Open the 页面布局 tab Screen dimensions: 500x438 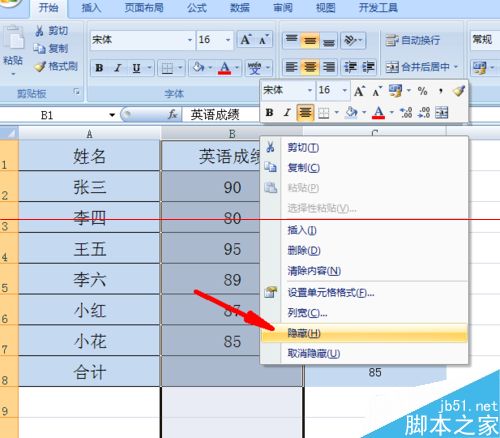point(144,7)
